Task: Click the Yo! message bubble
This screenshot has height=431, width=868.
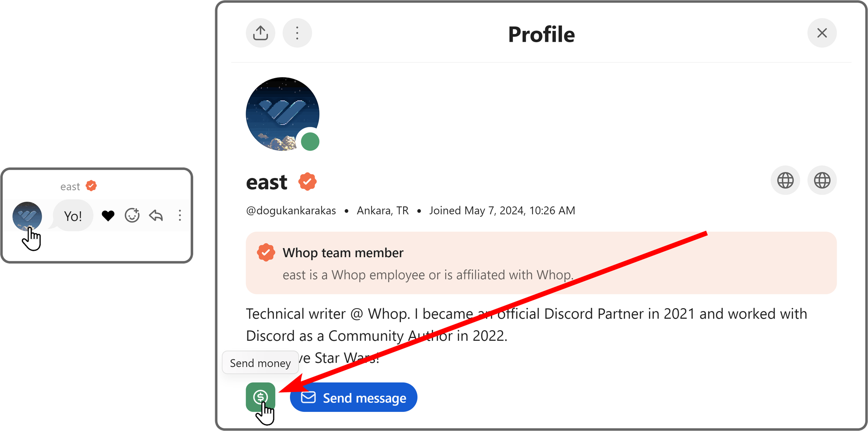Action: coord(73,216)
